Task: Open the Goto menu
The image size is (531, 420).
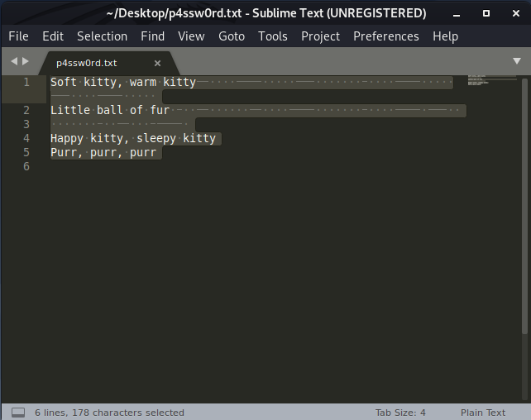Action: [232, 36]
